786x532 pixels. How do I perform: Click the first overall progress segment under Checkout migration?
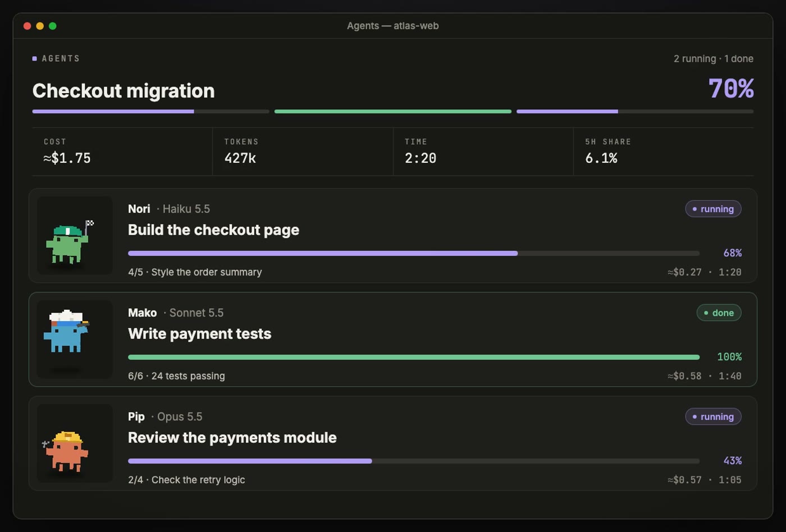pos(151,111)
